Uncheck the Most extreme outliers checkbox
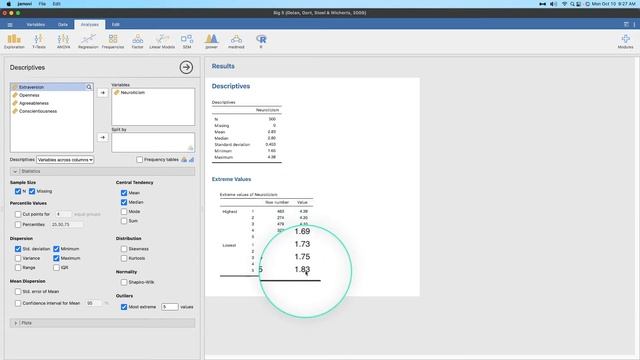 pos(124,307)
